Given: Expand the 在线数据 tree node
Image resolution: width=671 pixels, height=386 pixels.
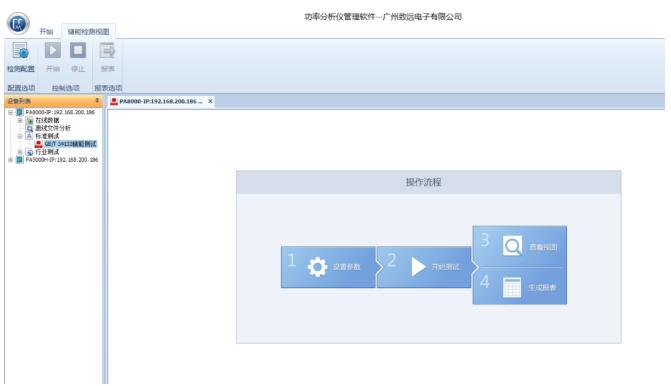Looking at the screenshot, I should 20,121.
